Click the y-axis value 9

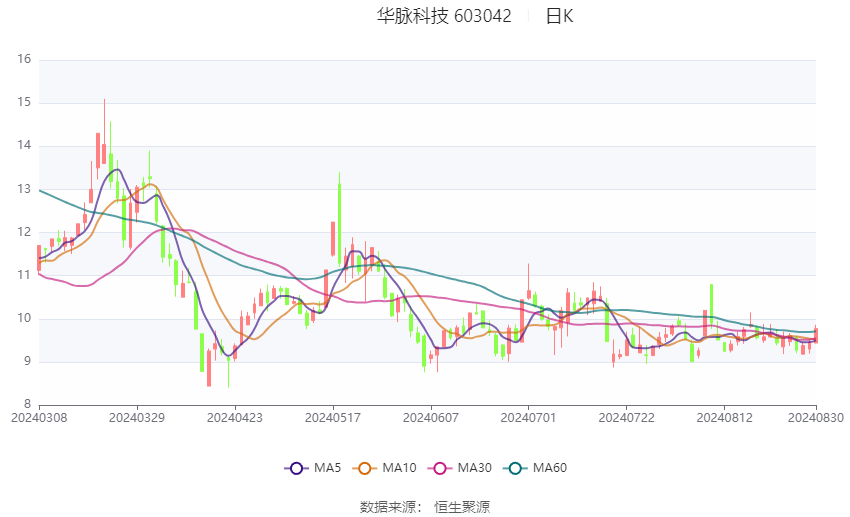pos(27,361)
